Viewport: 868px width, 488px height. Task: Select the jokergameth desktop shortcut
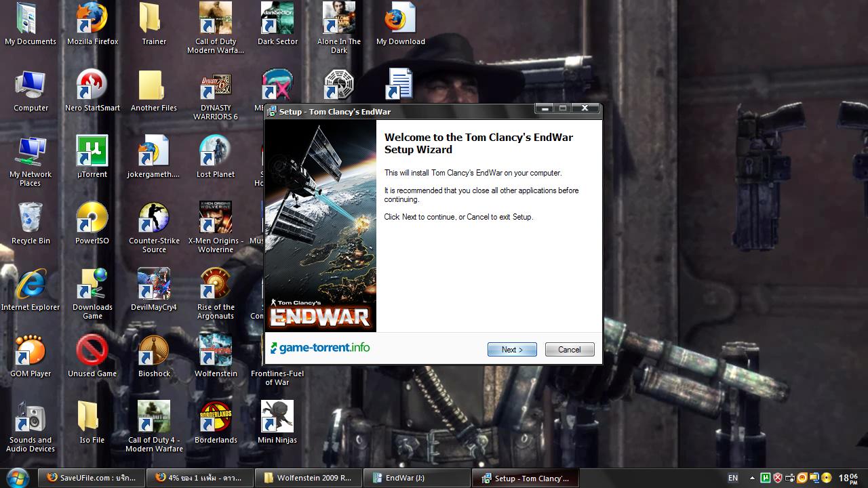tap(154, 157)
